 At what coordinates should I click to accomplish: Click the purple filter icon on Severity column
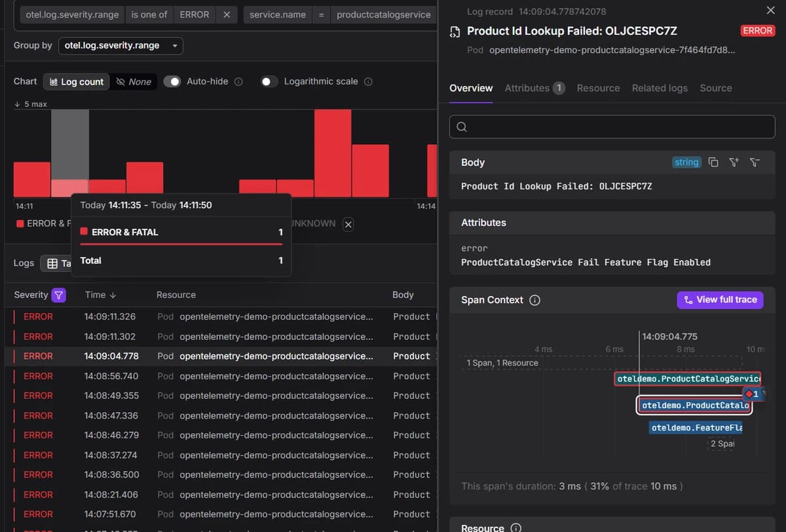pyautogui.click(x=59, y=295)
